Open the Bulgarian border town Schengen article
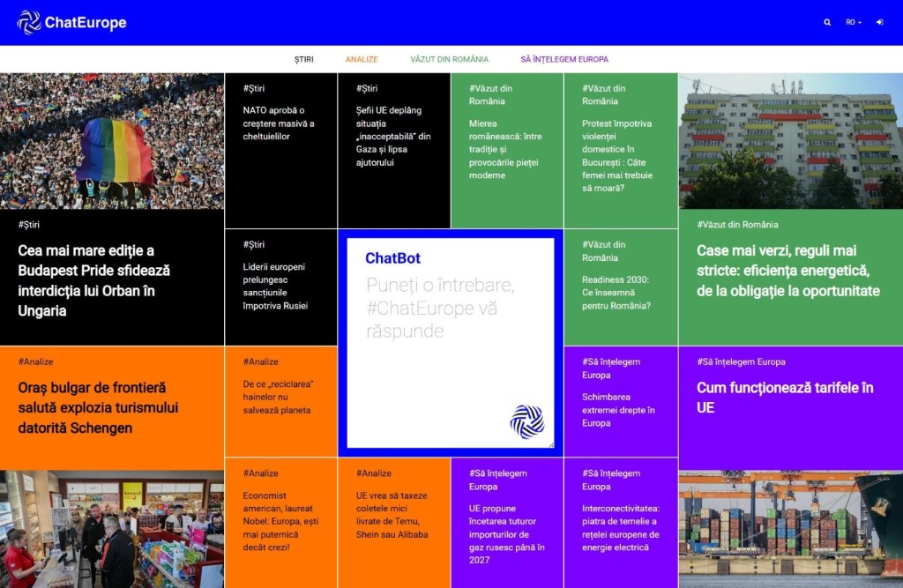Image resolution: width=903 pixels, height=588 pixels. tap(98, 407)
